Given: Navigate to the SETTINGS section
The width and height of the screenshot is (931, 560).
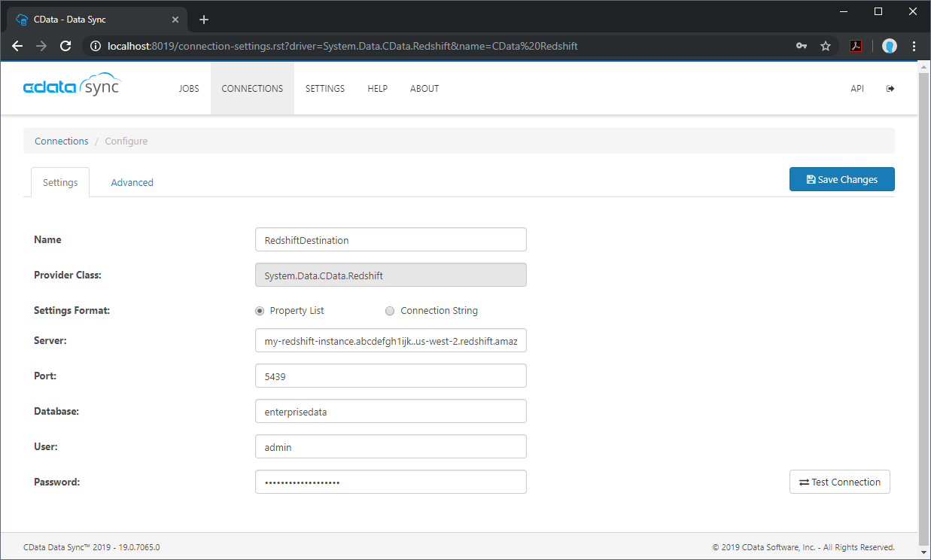Looking at the screenshot, I should pyautogui.click(x=324, y=88).
